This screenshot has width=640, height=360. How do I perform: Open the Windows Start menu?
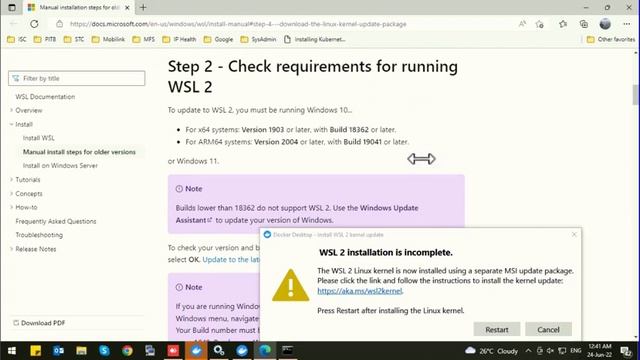point(12,351)
